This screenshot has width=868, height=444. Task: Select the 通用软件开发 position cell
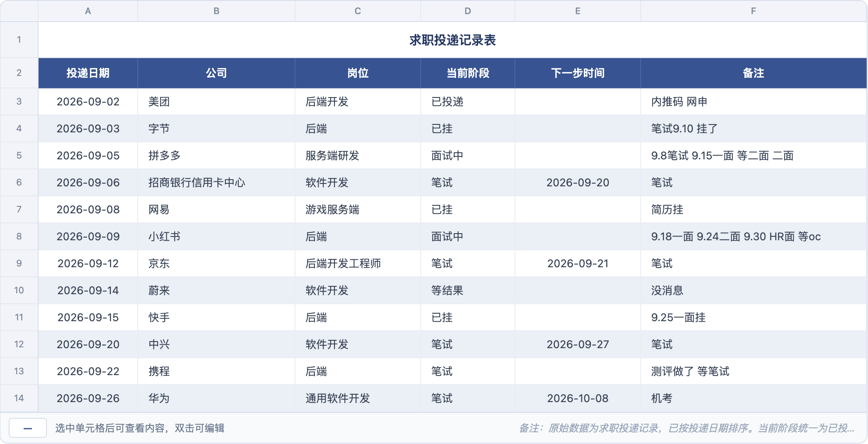(358, 398)
